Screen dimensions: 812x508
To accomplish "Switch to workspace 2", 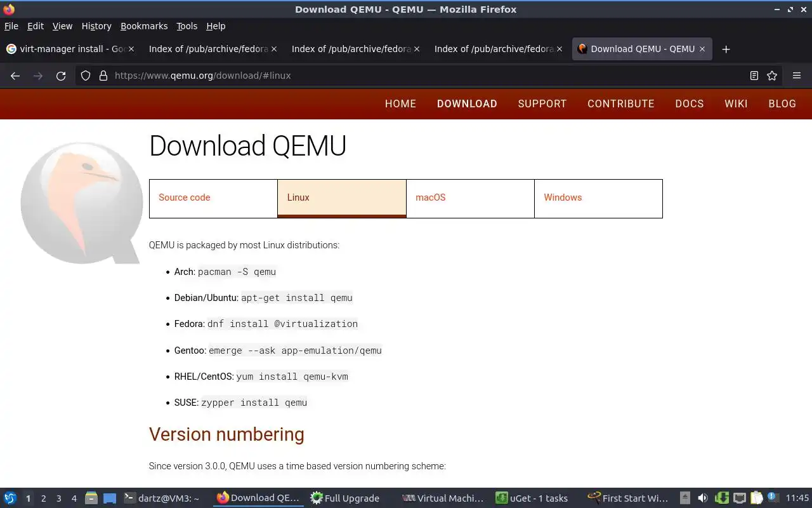I will coord(43,498).
